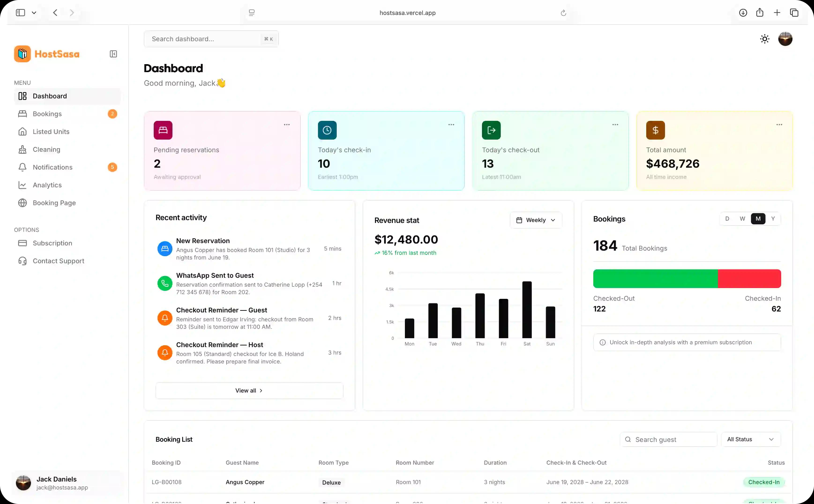Click booking ID LG-B00108
The width and height of the screenshot is (814, 504).
tap(166, 482)
